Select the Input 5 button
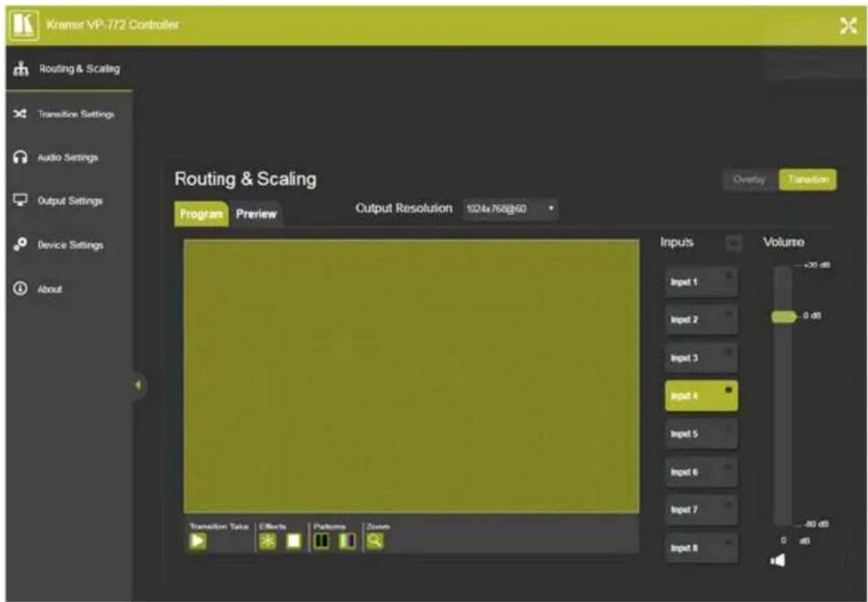Screen dimensions: 868x602 pyautogui.click(x=702, y=434)
